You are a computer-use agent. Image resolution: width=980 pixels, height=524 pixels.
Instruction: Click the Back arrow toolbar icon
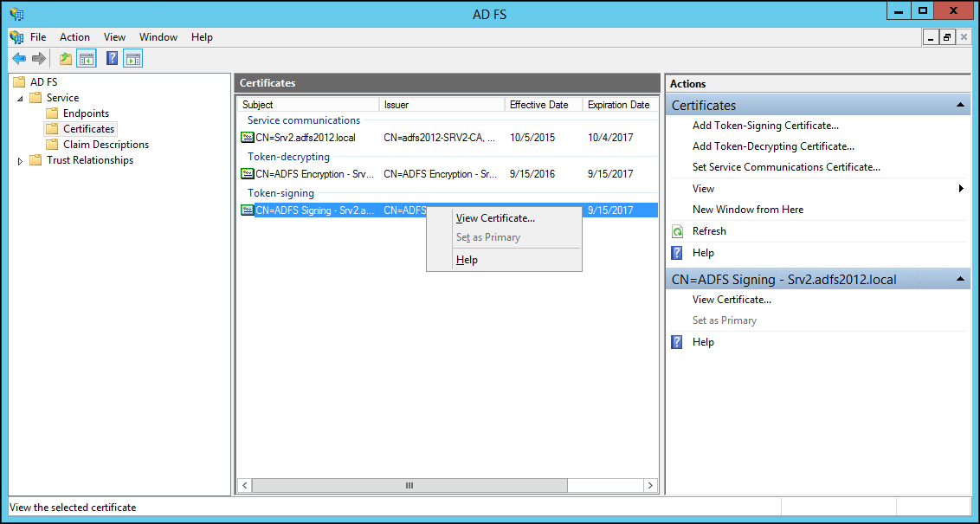pyautogui.click(x=19, y=59)
